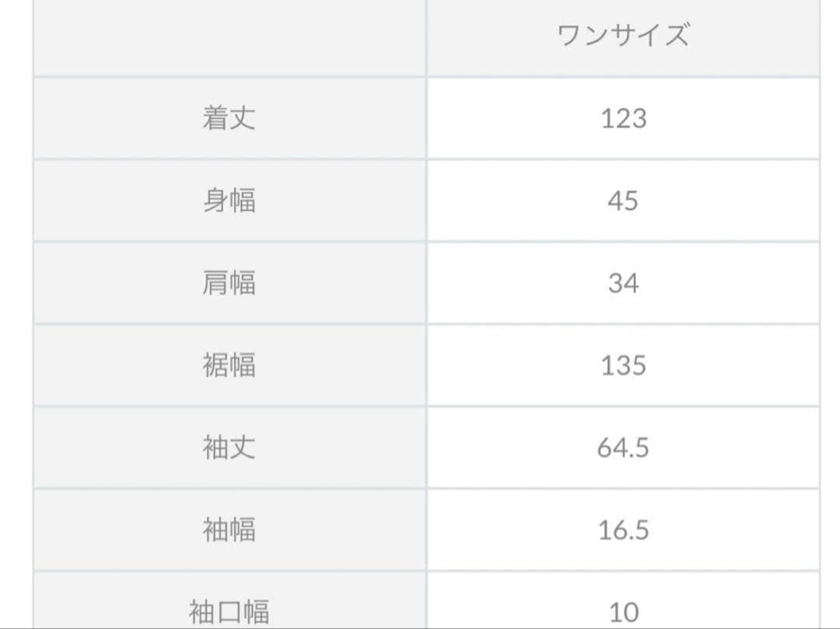Click the 64.5 value for 袖丈
Screen dimensions: 840x629
(x=623, y=448)
